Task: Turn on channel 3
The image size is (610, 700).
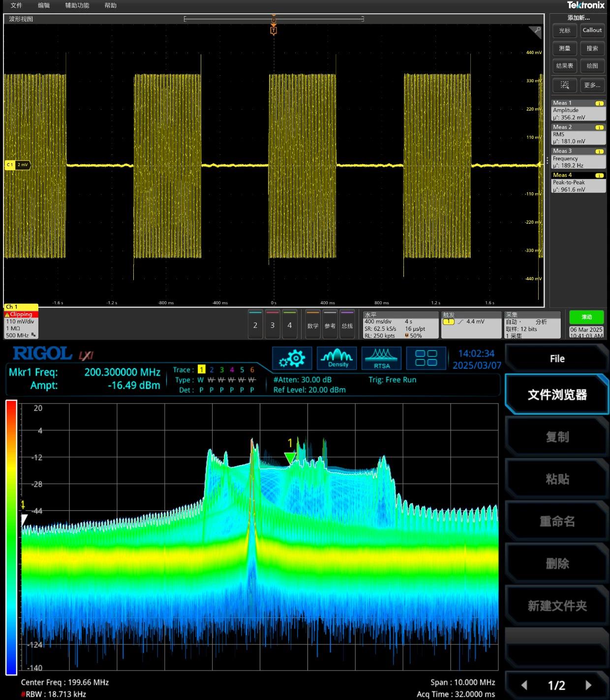Action: 273,325
